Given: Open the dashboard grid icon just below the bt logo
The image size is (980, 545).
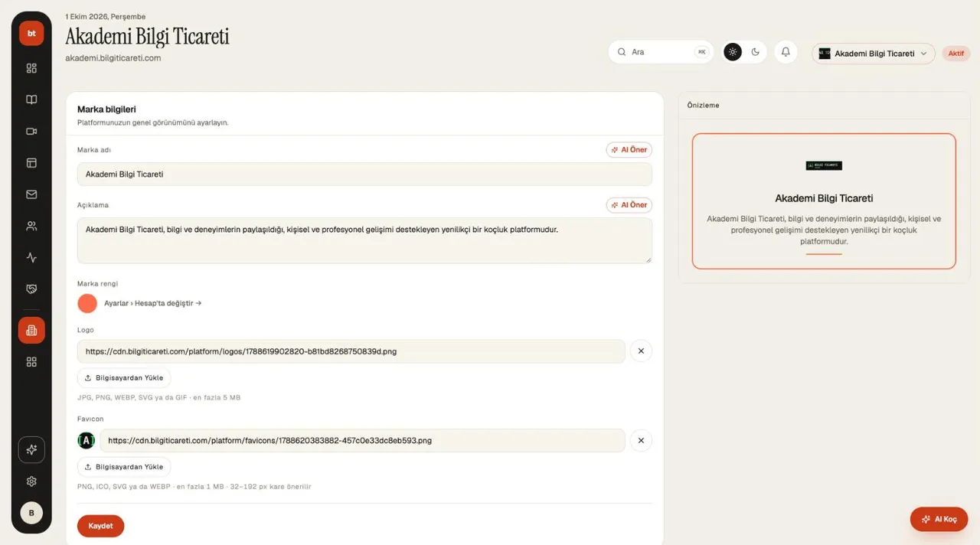Looking at the screenshot, I should 31,68.
